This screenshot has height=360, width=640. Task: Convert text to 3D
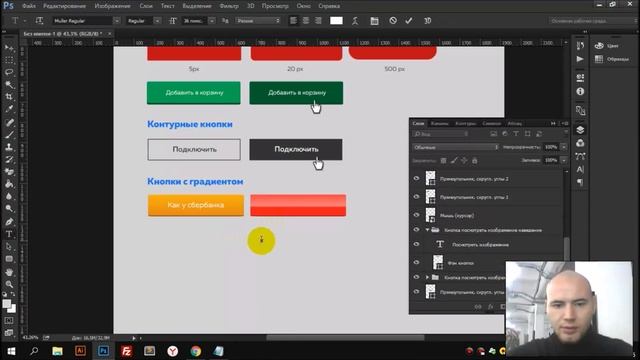[x=427, y=20]
